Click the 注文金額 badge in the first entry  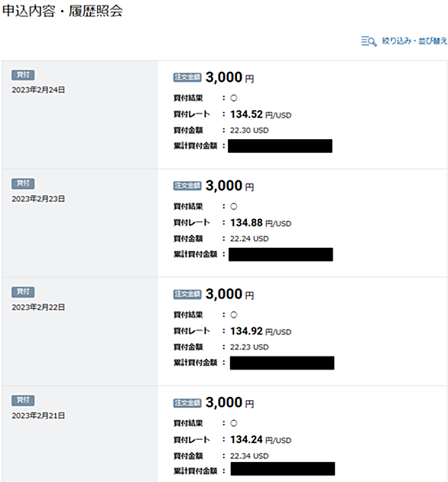[x=187, y=77]
